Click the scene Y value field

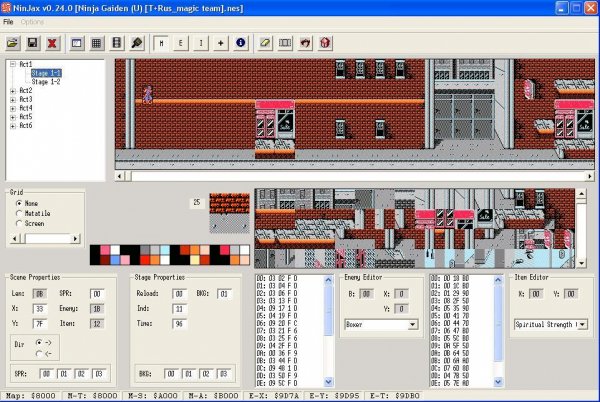click(x=40, y=324)
